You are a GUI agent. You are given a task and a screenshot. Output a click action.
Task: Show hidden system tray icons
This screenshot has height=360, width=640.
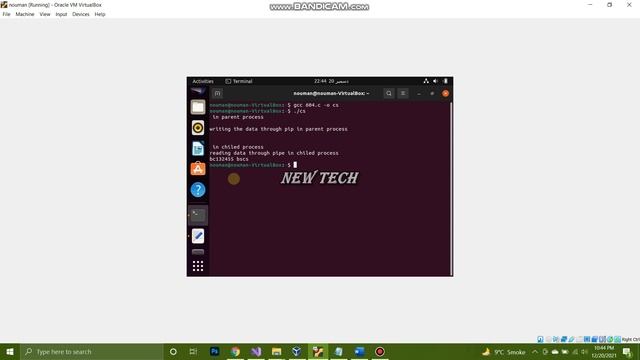[x=535, y=352]
